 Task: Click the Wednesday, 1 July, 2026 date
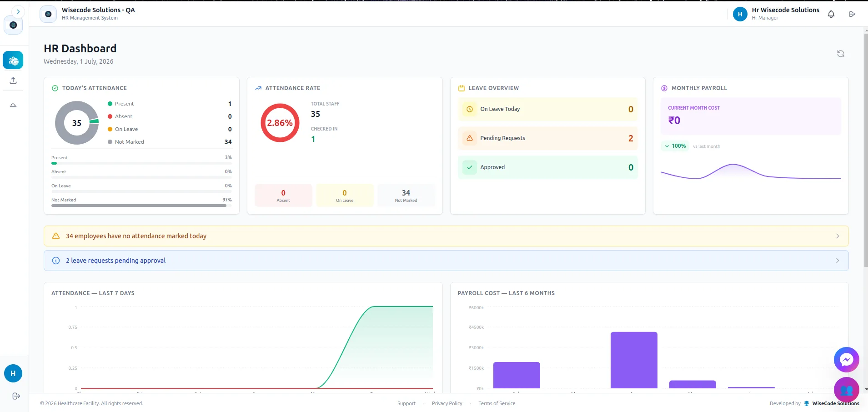[79, 61]
